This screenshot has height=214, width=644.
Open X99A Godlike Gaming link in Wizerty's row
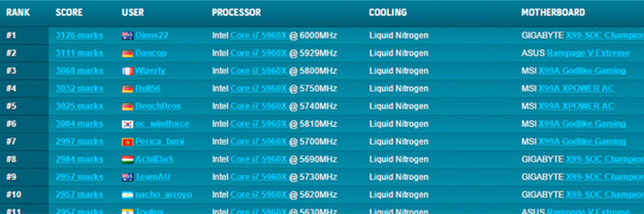point(582,71)
